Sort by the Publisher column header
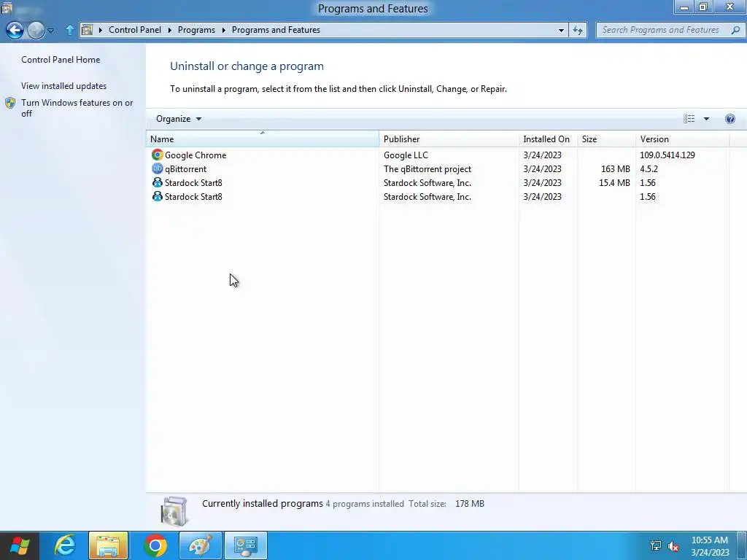 [x=449, y=139]
